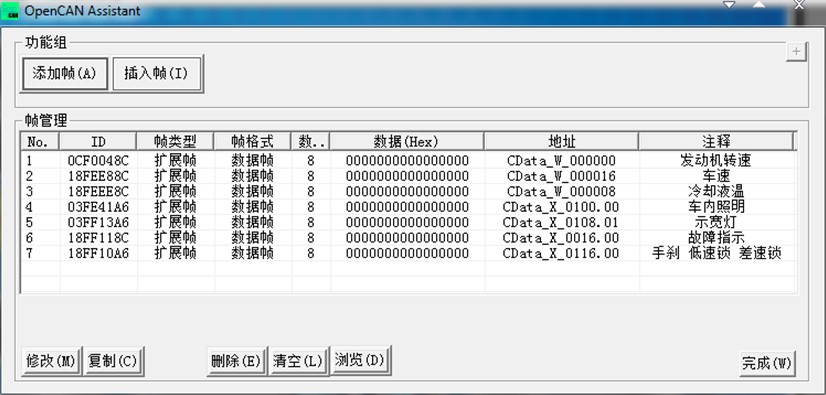Click the 帧类型 column header

[175, 141]
